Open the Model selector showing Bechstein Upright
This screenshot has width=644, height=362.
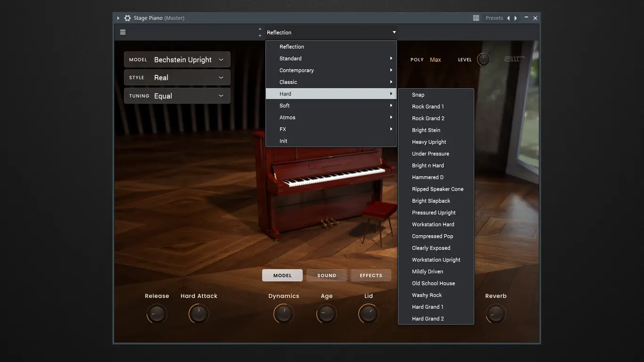coord(177,59)
